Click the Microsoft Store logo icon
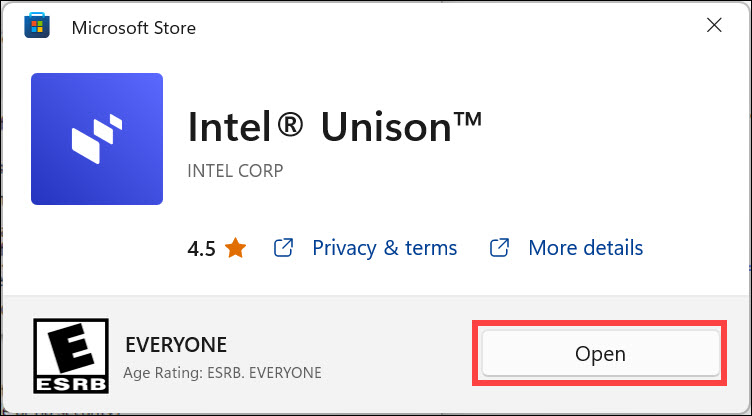 (36, 27)
